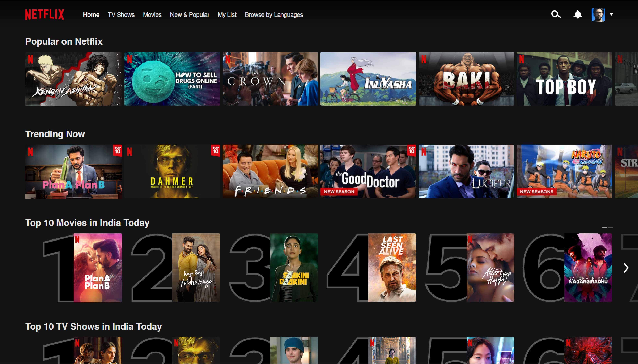
Task: Open the Baki thumbnail
Action: pos(466,79)
